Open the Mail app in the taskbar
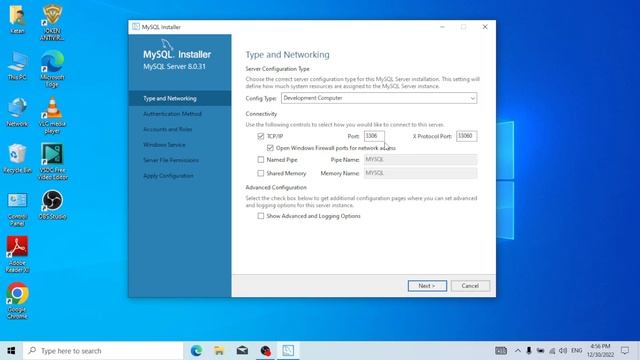 tap(242, 351)
